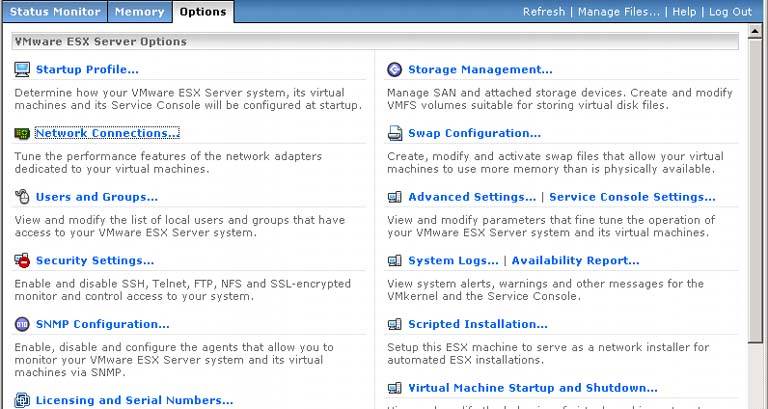Switch to the Status Monitor tab
This screenshot has width=768, height=409.
[55, 12]
